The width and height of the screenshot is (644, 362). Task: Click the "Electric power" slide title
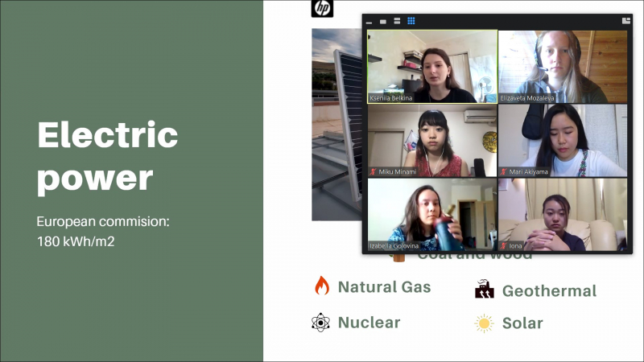pos(107,156)
